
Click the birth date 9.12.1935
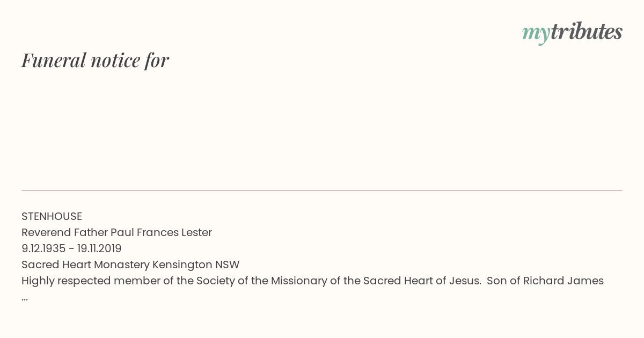click(x=43, y=248)
